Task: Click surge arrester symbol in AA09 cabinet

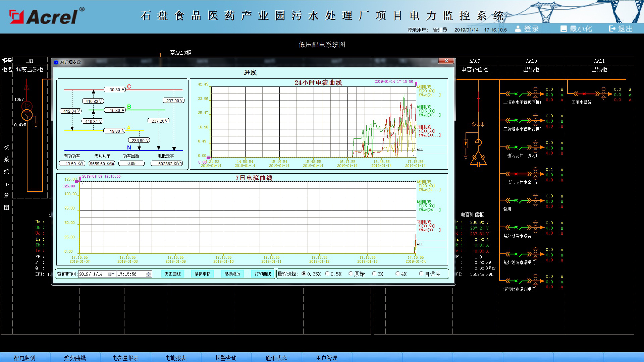Action: click(x=466, y=143)
